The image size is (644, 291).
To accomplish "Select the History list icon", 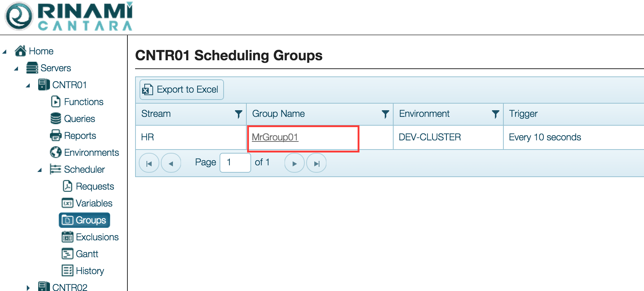I will (67, 271).
